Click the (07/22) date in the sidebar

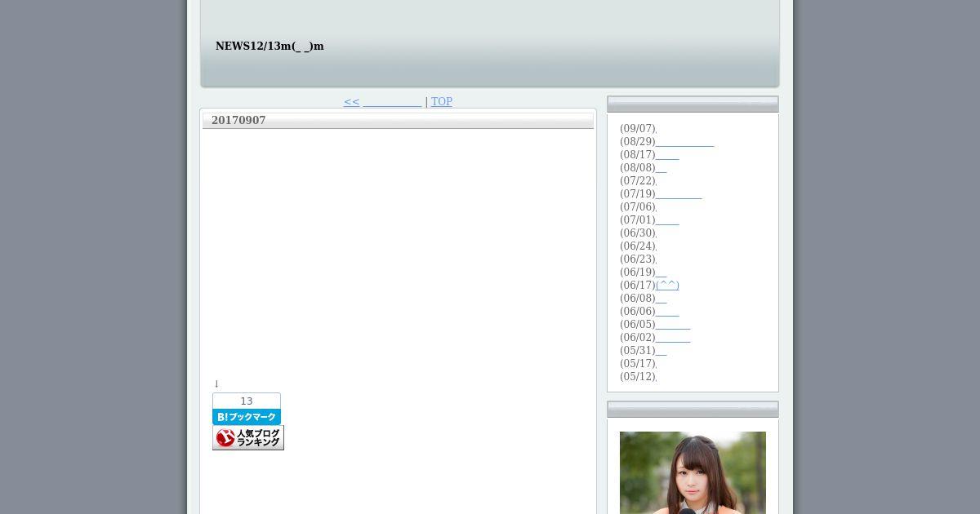click(x=638, y=181)
